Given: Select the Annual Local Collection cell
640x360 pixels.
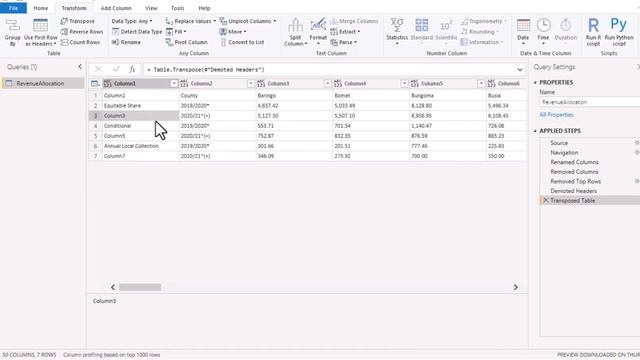Looking at the screenshot, I should click(140, 146).
